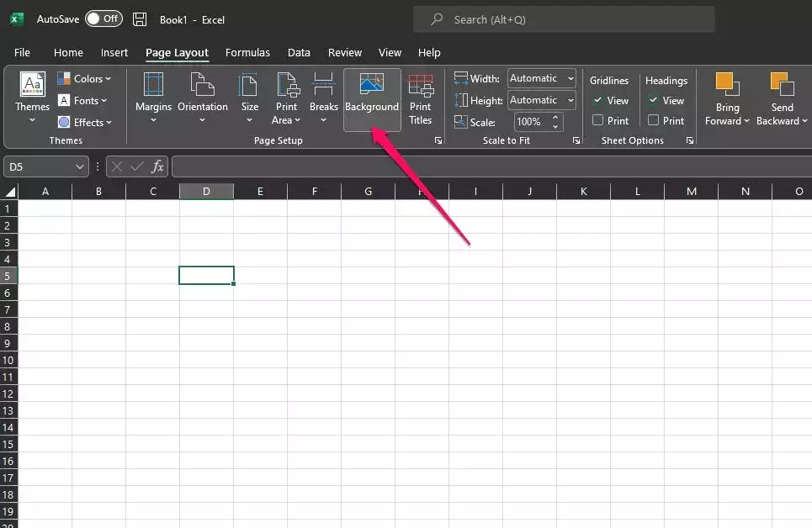Click the Scale 100% input field
Viewport: 812px width, 528px height.
tap(531, 122)
